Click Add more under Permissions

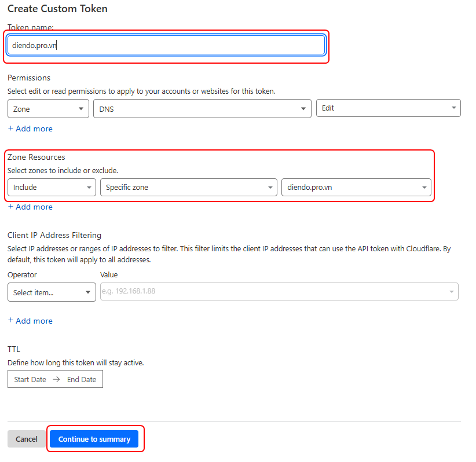pos(30,129)
